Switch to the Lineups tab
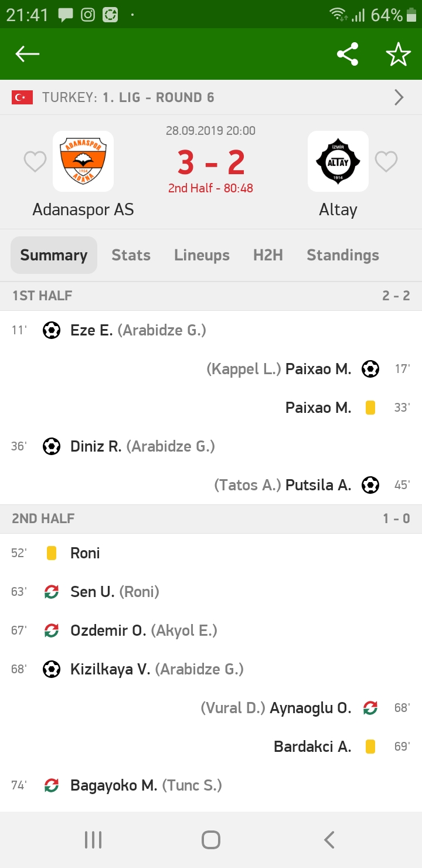The width and height of the screenshot is (422, 868). pos(202,255)
